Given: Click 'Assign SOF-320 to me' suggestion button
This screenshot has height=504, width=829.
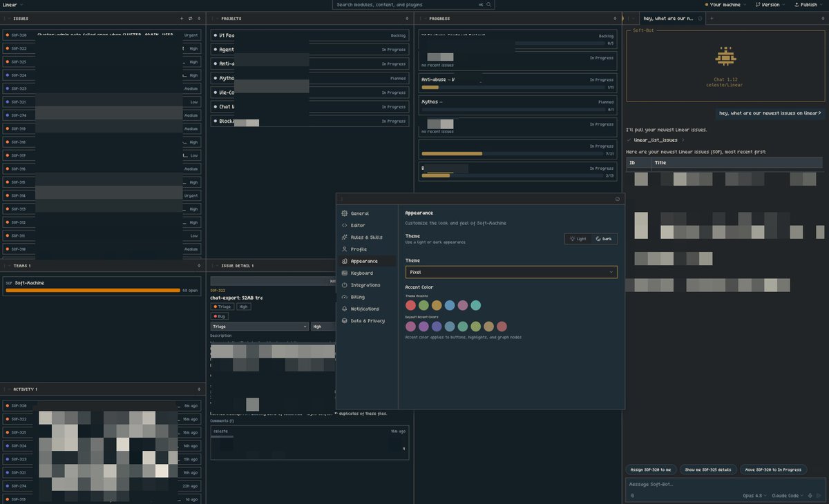Looking at the screenshot, I should 651,469.
